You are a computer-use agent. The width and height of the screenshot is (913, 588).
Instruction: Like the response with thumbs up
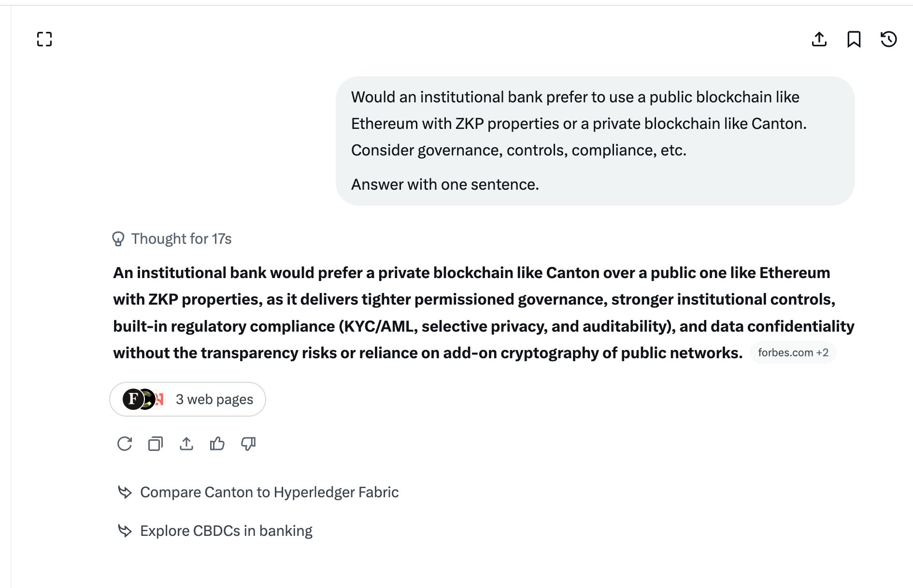click(217, 444)
